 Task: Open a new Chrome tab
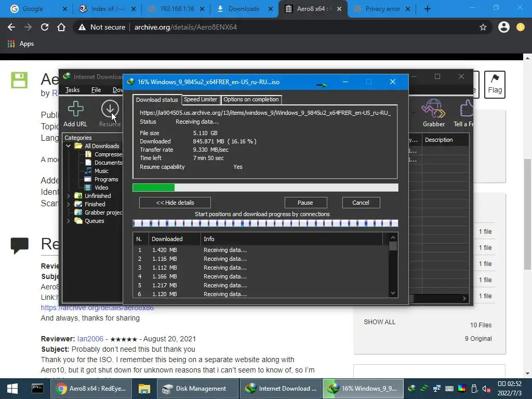tap(428, 9)
